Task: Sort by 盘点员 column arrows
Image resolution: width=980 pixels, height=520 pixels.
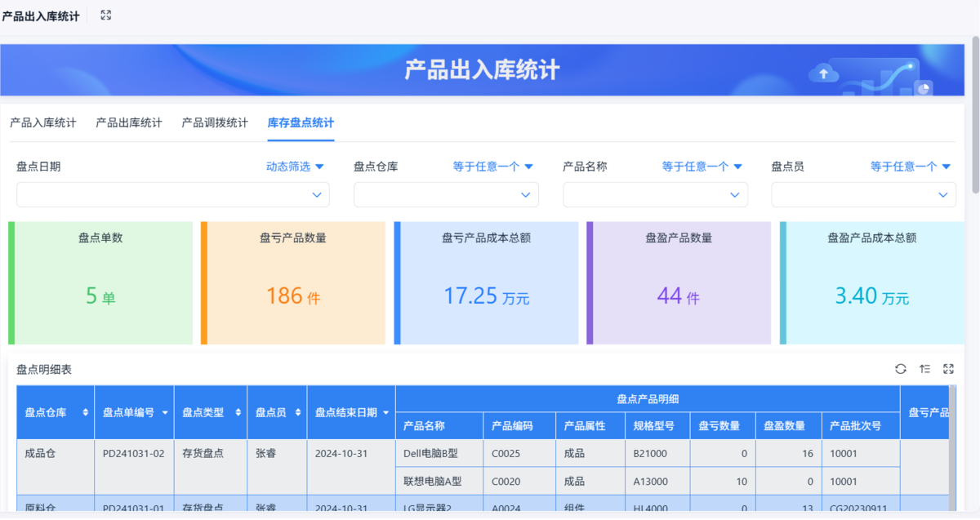Action: 298,413
